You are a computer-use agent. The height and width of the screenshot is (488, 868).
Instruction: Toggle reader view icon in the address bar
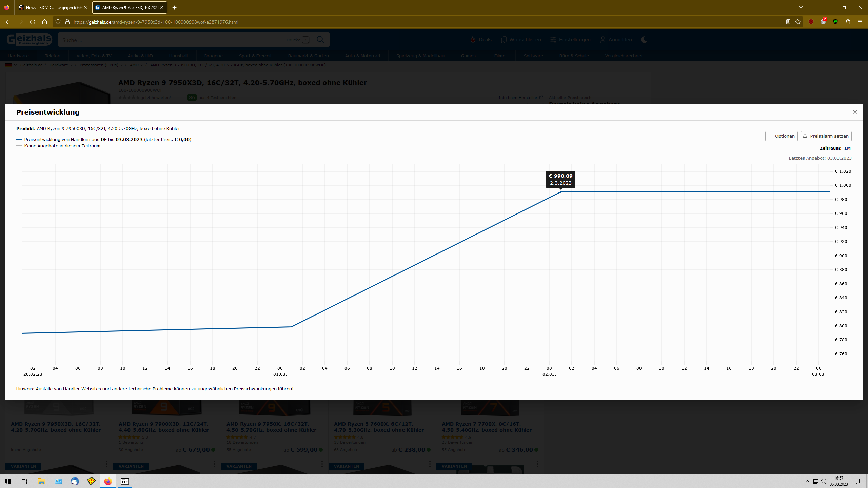coord(788,22)
